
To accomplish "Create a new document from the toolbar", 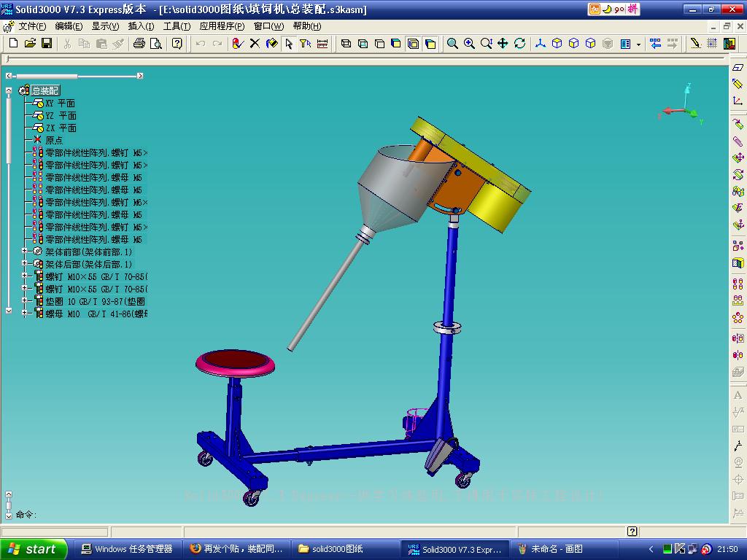I will [x=13, y=43].
